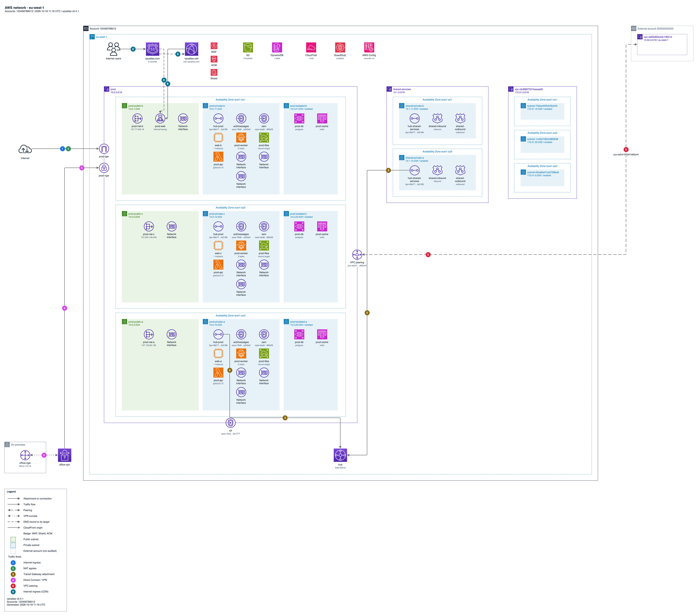
Task: Click the web-b instance icon
Action: 218,138
